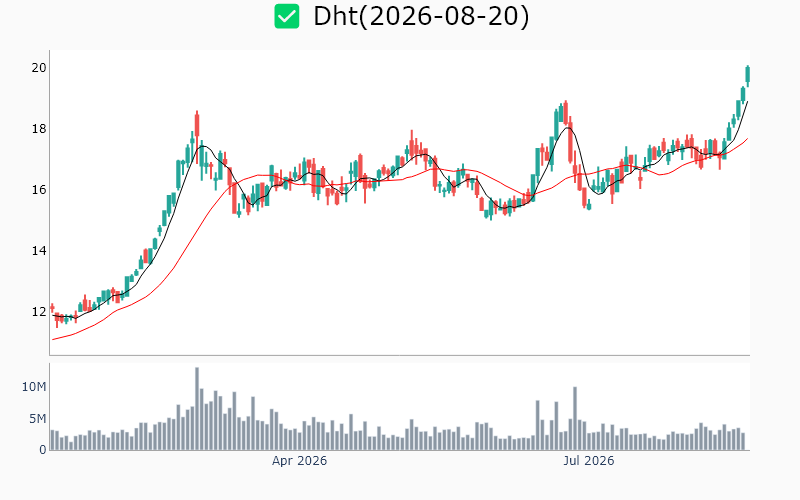Click the late-June price peak candlestick near 19
This screenshot has width=800, height=500.
[565, 112]
